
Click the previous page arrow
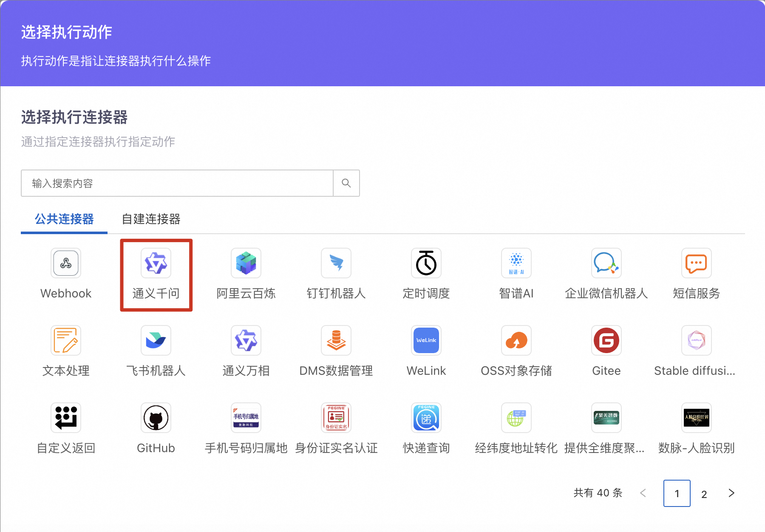(643, 493)
